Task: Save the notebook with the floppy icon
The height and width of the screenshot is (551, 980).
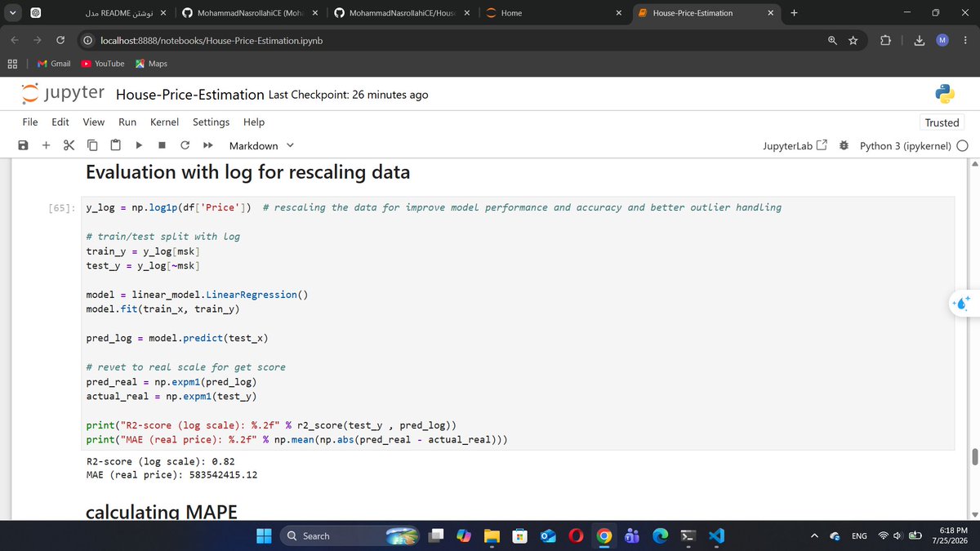Action: coord(23,145)
